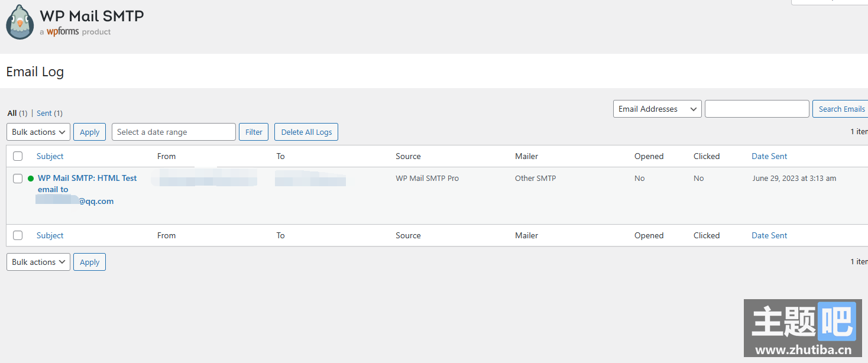Click the No value under Opened column
The width and height of the screenshot is (868, 363).
point(639,178)
